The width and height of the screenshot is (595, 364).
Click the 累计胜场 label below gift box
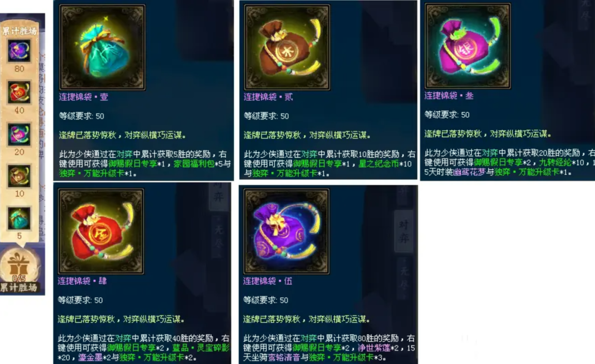pos(19,287)
